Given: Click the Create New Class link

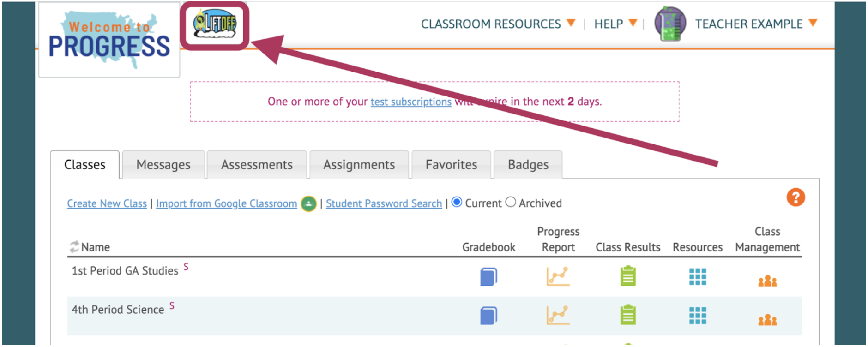Looking at the screenshot, I should 107,203.
